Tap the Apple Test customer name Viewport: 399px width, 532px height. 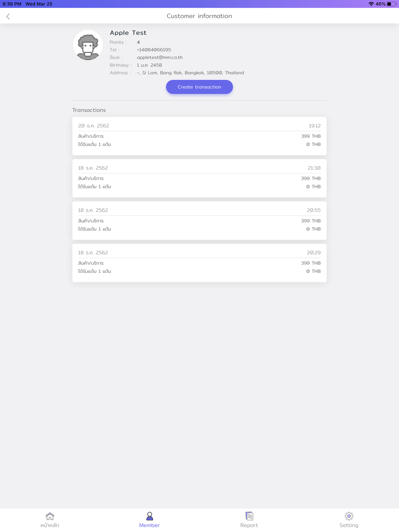point(128,33)
